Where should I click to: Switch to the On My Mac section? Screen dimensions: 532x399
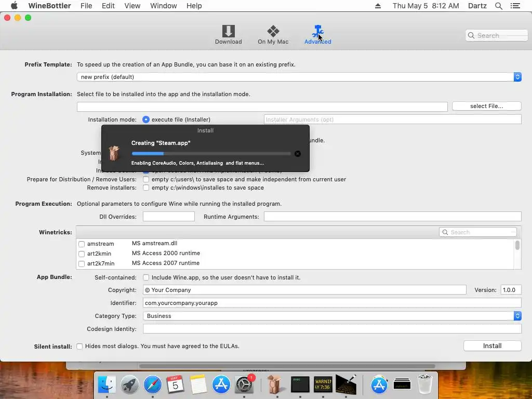click(x=273, y=35)
